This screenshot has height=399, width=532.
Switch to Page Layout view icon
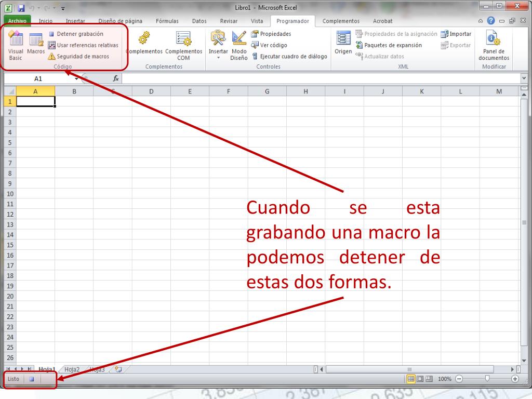click(420, 379)
